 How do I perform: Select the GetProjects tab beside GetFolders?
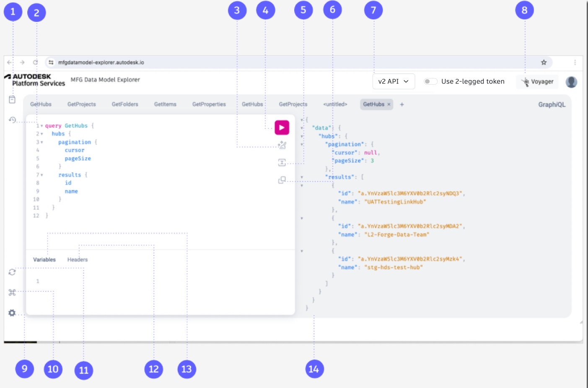click(82, 104)
